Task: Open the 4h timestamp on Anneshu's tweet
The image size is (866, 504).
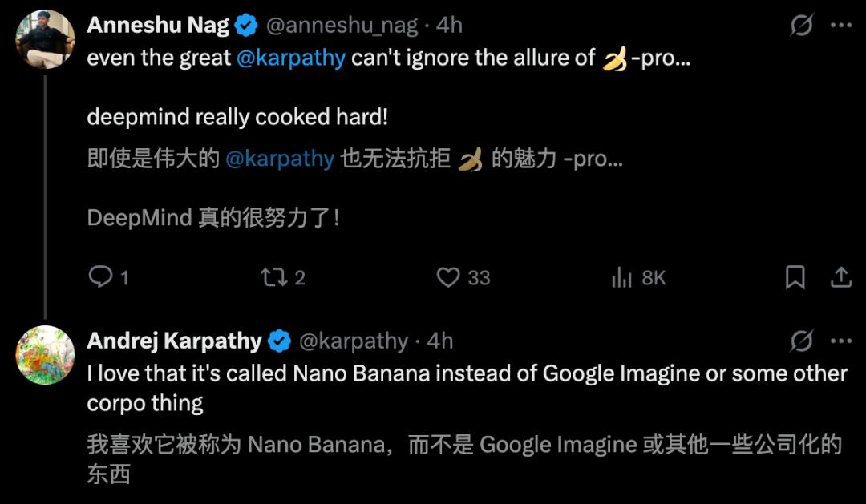Action: pos(450,26)
